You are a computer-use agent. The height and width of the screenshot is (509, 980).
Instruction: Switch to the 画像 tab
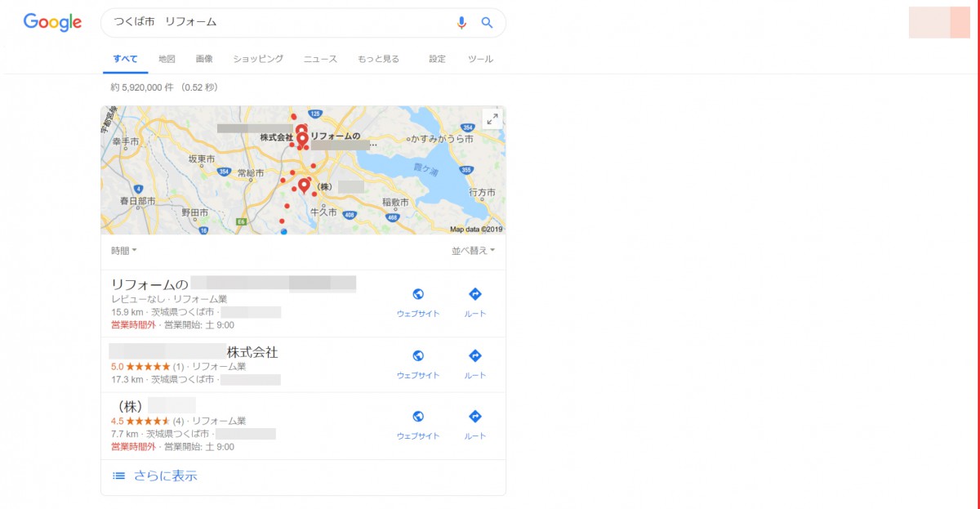click(204, 59)
